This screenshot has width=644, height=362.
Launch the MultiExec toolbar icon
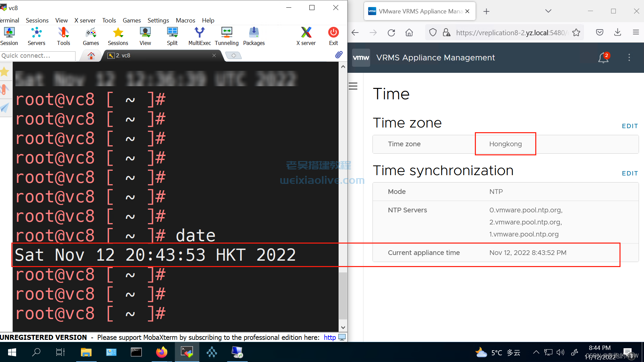pos(200,36)
